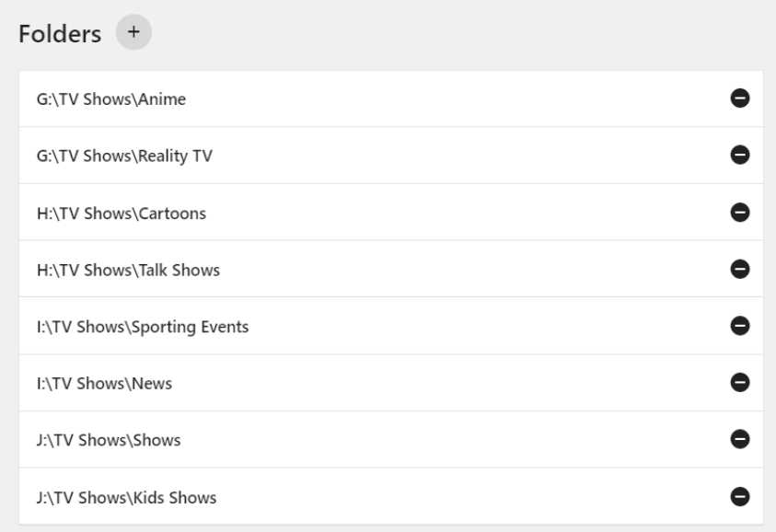
Task: Click the plus icon to add folder
Action: coord(133,32)
